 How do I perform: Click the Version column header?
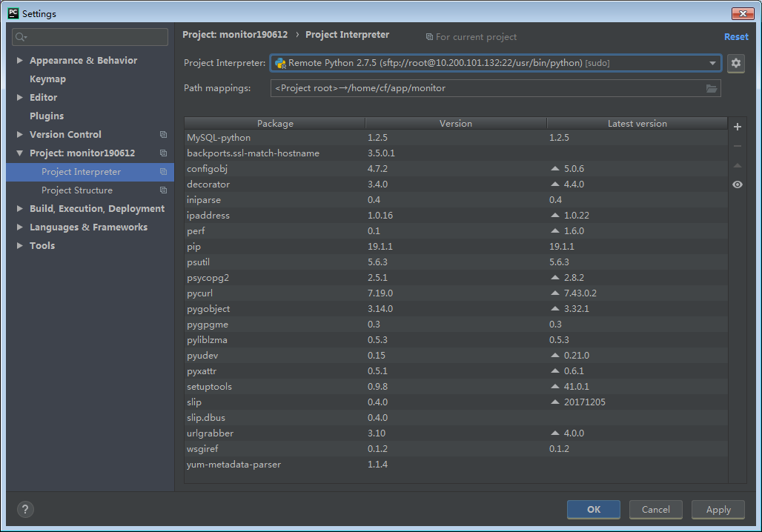(x=456, y=124)
